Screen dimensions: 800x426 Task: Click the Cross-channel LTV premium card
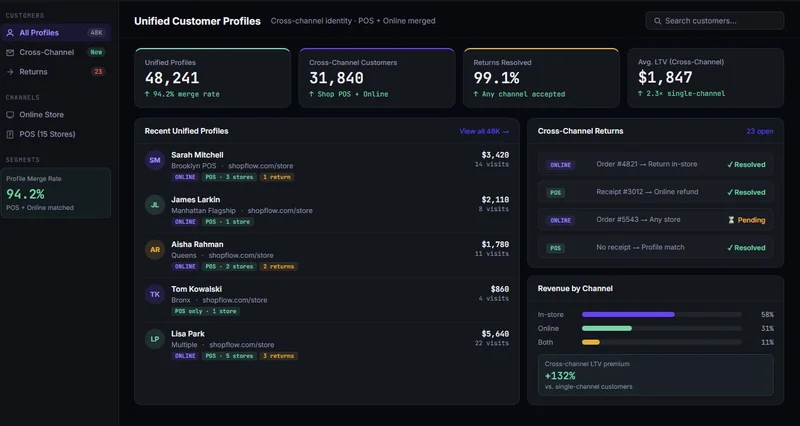[x=655, y=375]
